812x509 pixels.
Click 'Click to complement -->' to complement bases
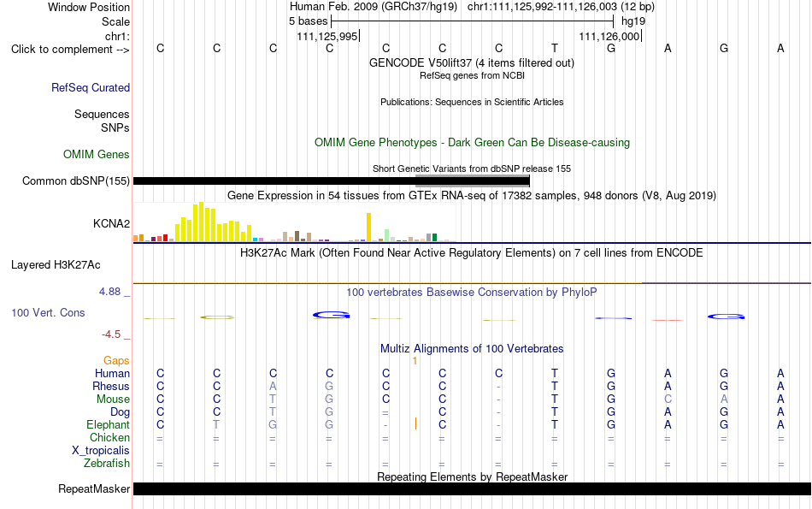(x=70, y=50)
